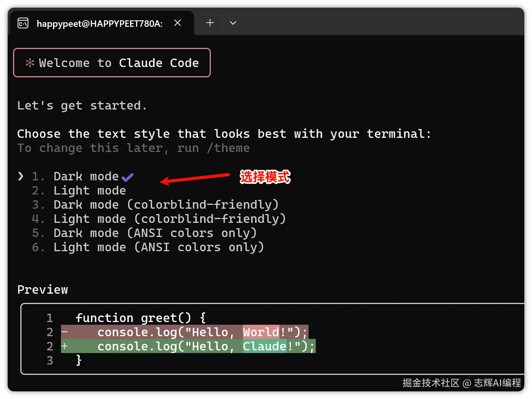Click the selection cursor arrow before option 1
The height and width of the screenshot is (399, 532).
coord(21,176)
